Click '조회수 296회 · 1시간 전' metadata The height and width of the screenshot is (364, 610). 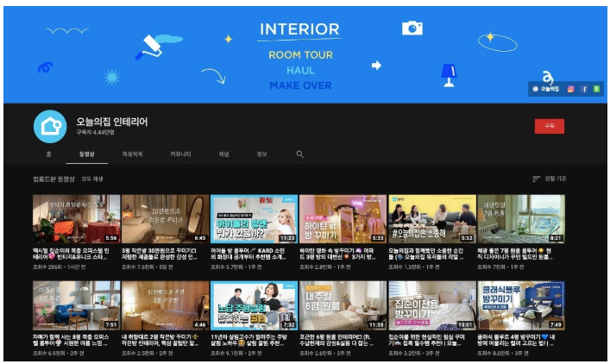60,267
